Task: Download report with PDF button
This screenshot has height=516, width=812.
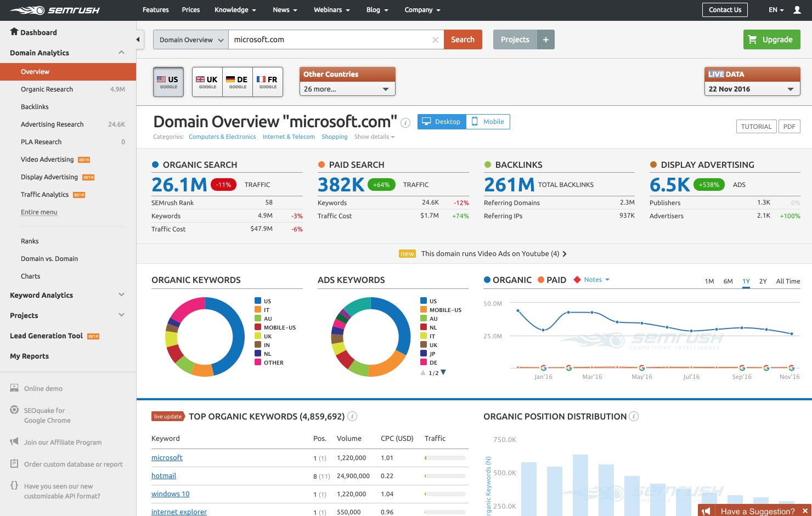Action: [790, 127]
